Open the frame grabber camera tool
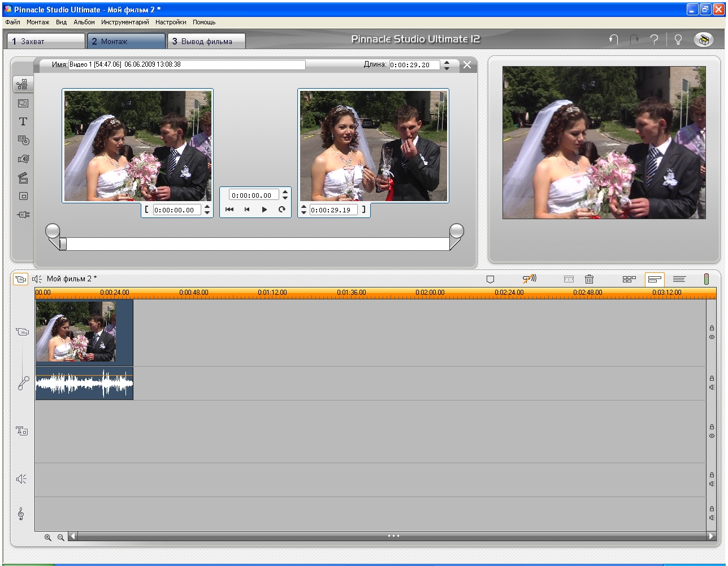 pyautogui.click(x=23, y=159)
